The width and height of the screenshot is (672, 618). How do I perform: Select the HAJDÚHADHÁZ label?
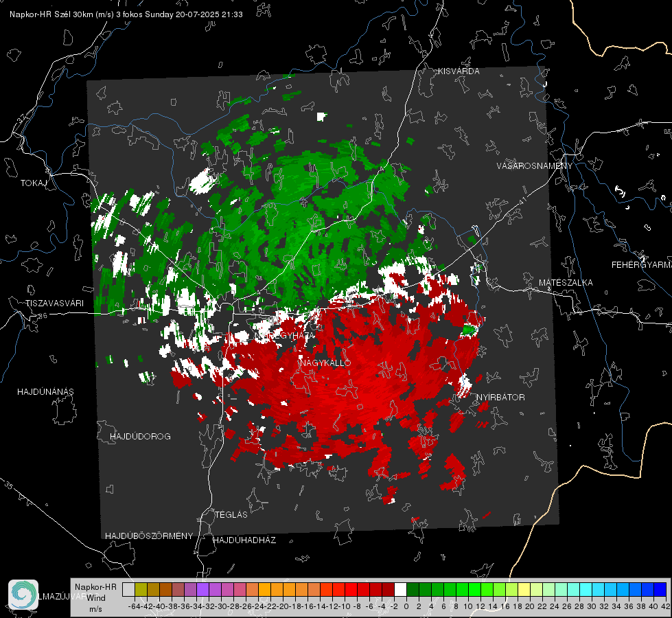(244, 540)
